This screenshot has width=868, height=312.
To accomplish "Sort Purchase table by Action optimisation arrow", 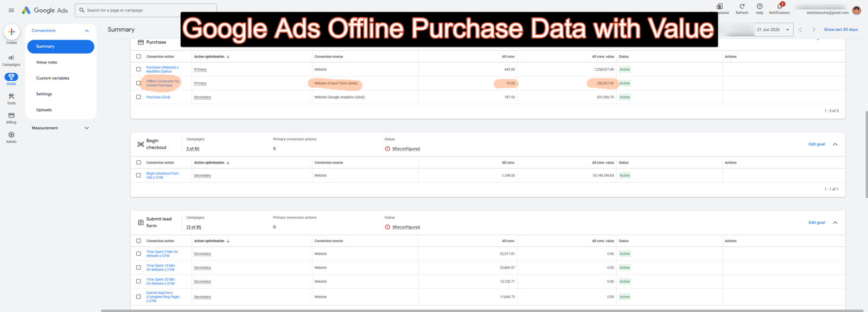I will coord(228,56).
